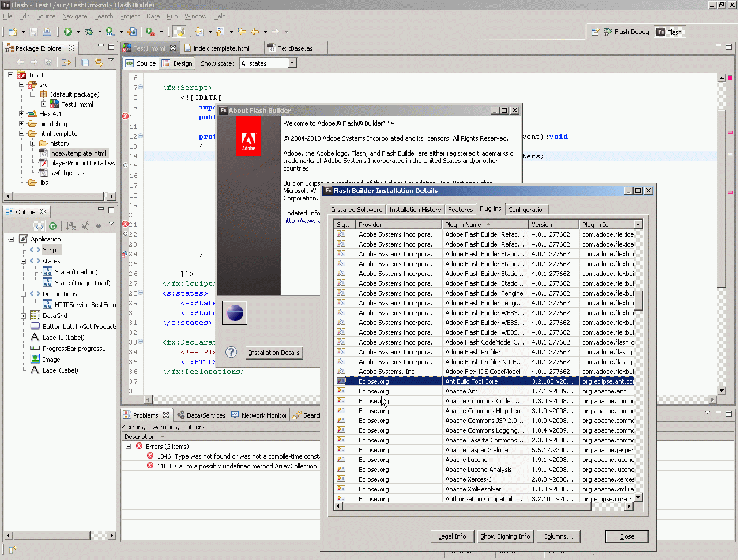Viewport: 738px width, 560px height.
Task: Click the Installation Details button
Action: [x=274, y=353]
